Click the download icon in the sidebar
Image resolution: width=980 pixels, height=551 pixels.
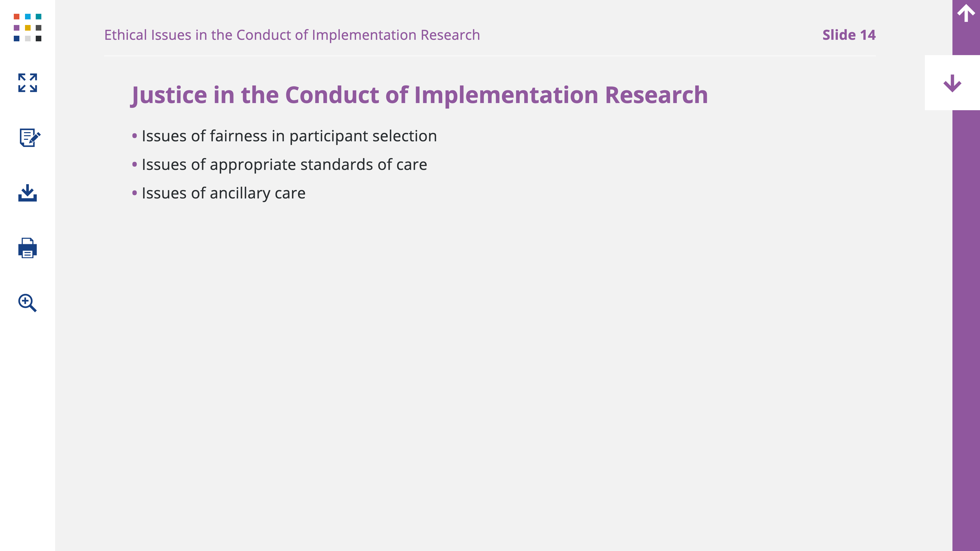[x=27, y=193]
